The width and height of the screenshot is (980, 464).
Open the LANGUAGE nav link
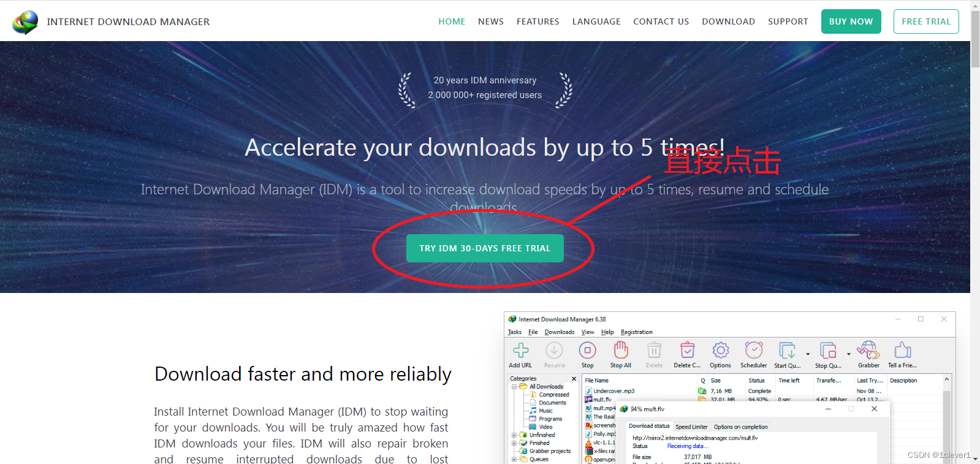click(x=596, y=21)
